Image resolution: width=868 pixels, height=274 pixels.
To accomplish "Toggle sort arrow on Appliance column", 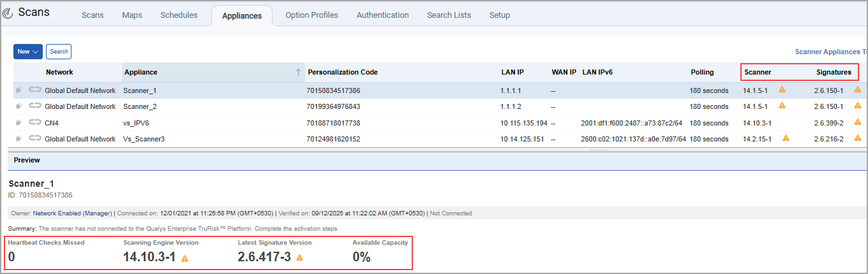I will (298, 73).
